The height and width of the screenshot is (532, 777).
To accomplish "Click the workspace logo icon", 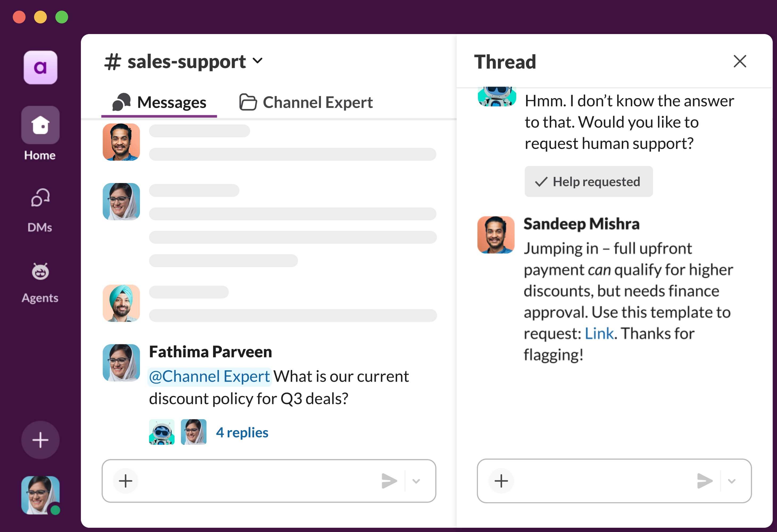I will (x=40, y=68).
